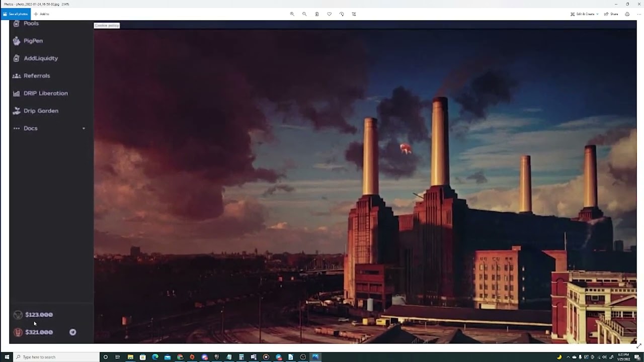The width and height of the screenshot is (644, 362).
Task: Open PigPen in the sidebar
Action: (x=33, y=41)
